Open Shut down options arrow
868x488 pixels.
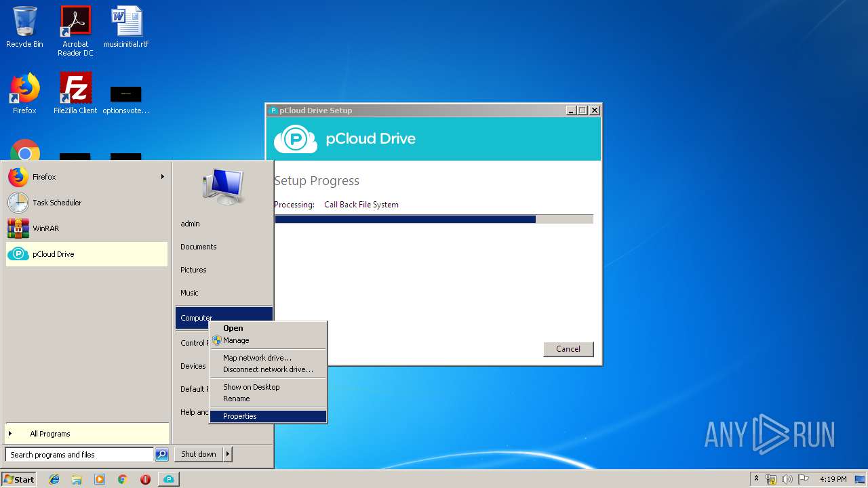[x=228, y=454]
